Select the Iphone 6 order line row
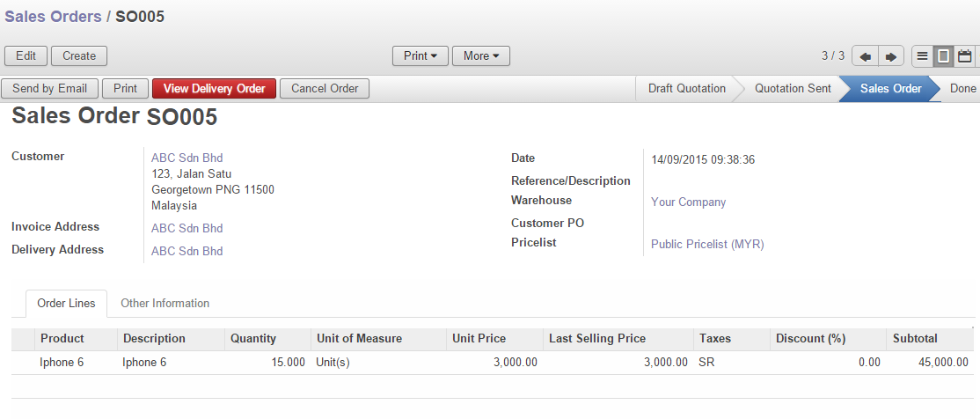The height and width of the screenshot is (419, 980). tap(62, 363)
